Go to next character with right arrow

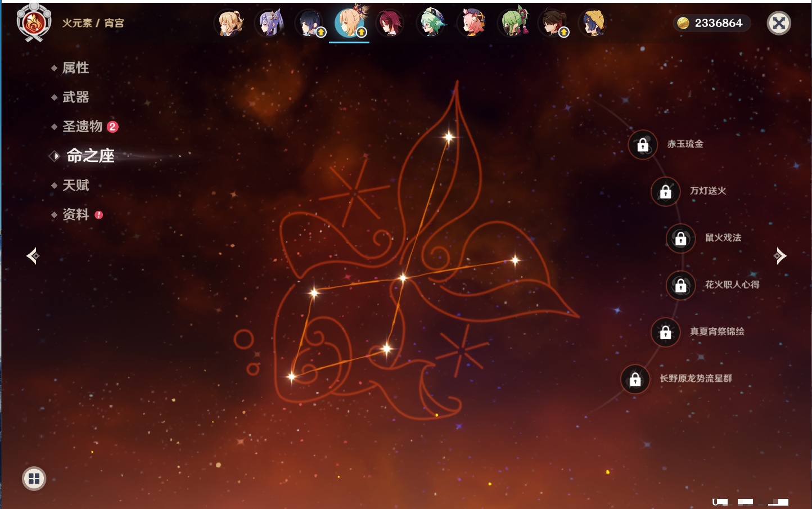(780, 256)
